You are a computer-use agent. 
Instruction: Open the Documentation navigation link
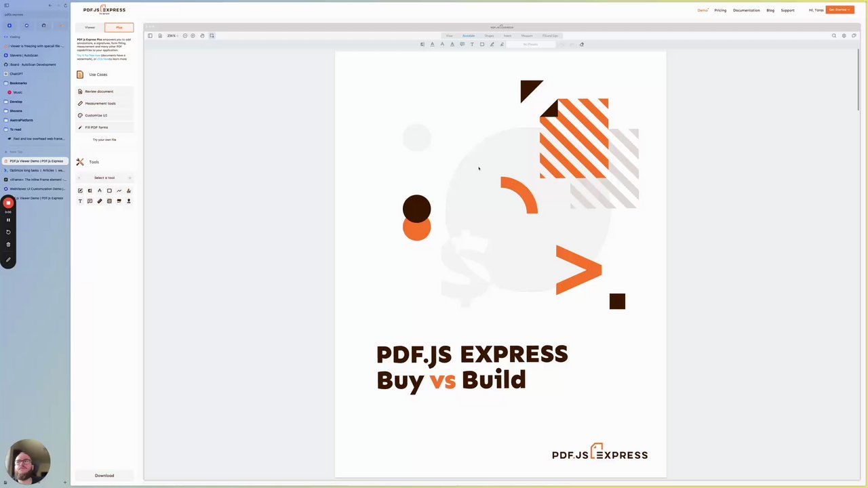coord(746,10)
